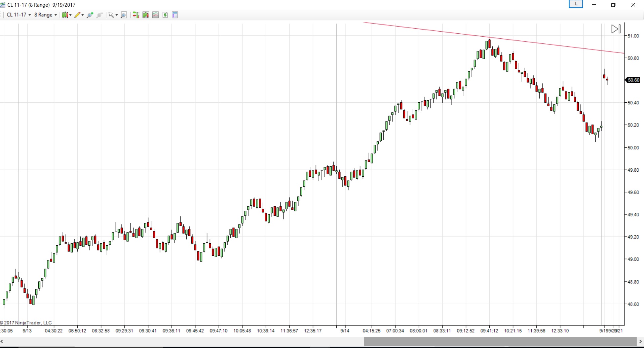This screenshot has width=644, height=348.
Task: Click the NinjaTrader chart window icon
Action: [x=3, y=5]
